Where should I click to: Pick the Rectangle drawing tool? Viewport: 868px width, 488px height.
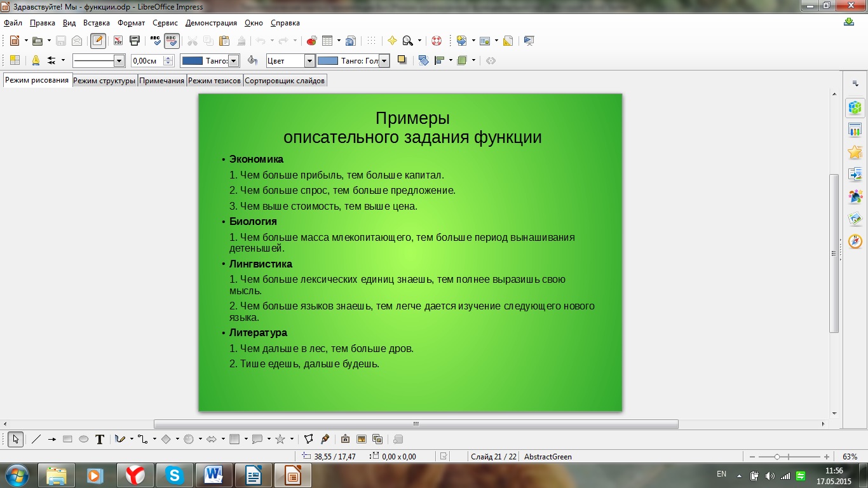[x=67, y=439]
